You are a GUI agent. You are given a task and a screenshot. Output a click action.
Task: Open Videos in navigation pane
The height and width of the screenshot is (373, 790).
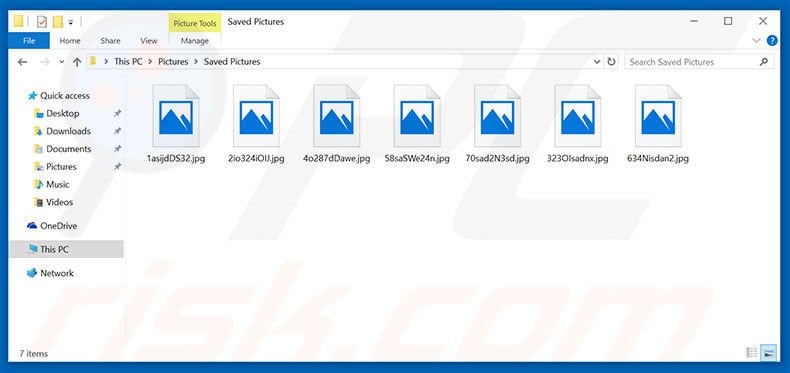pos(59,202)
